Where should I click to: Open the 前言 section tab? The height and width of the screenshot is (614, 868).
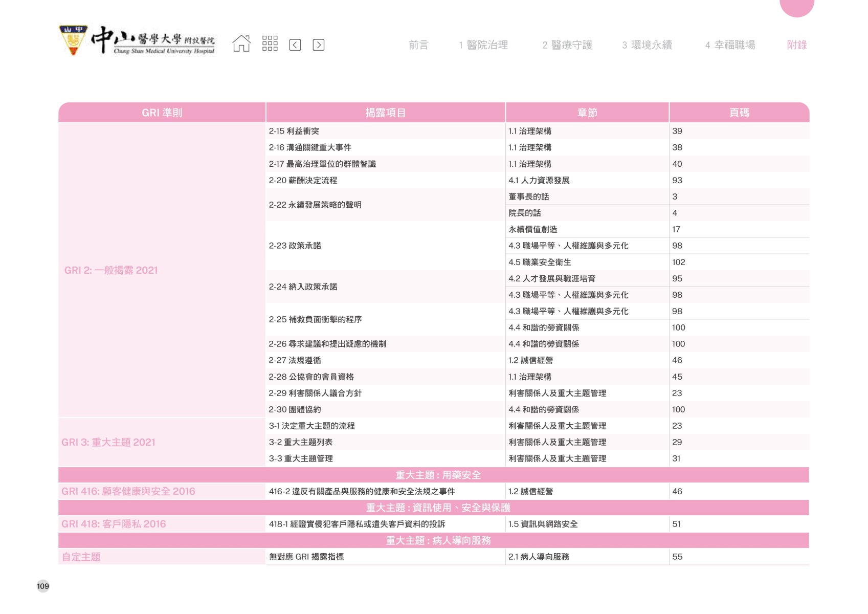pyautogui.click(x=418, y=45)
